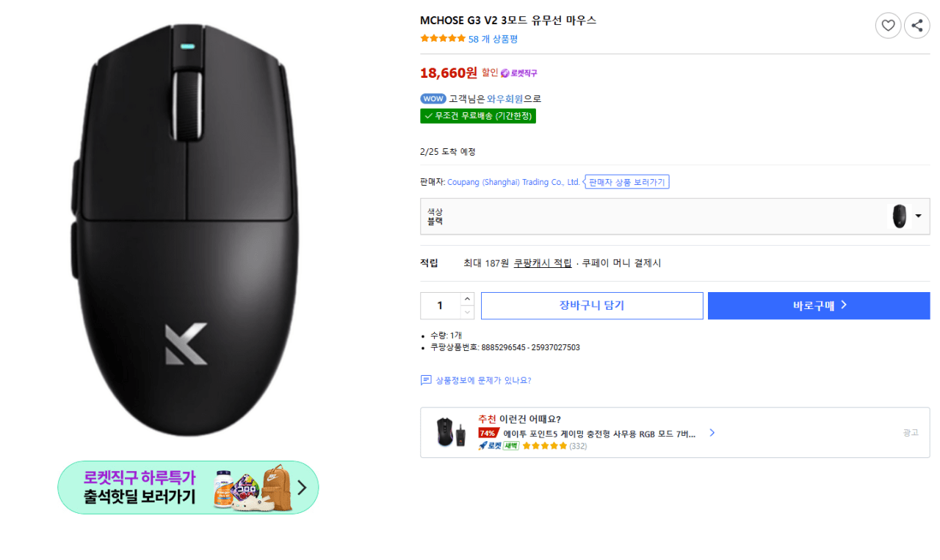Image resolution: width=940 pixels, height=560 pixels.
Task: Click the share icon
Action: click(x=916, y=26)
